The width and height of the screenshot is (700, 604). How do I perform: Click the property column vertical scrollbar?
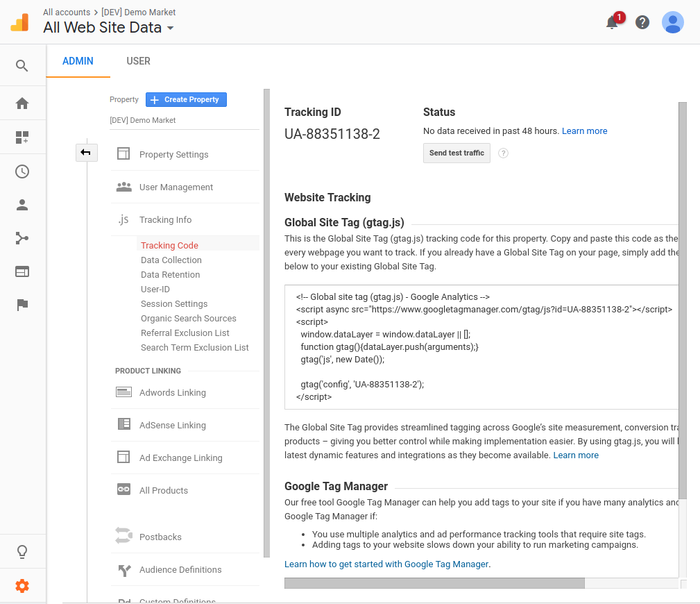[266, 323]
